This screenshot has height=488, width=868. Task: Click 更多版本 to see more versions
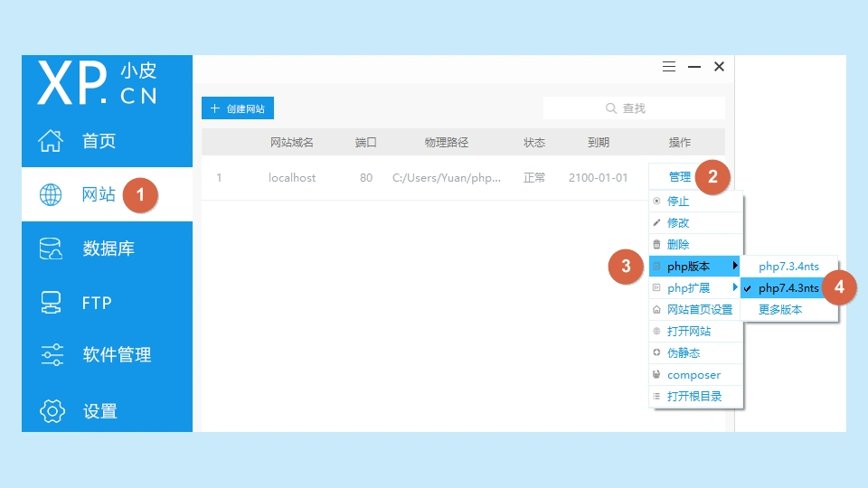tap(779, 310)
